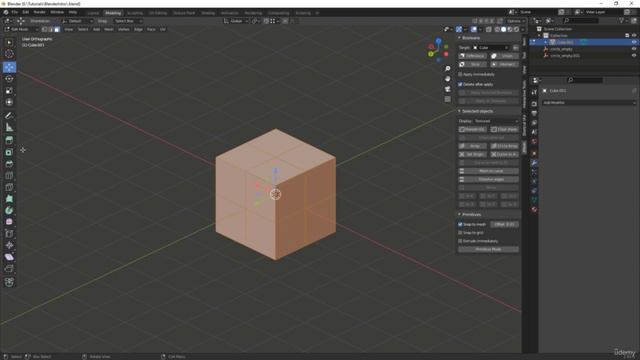Select the Transform tool
The width and height of the screenshot is (640, 360).
click(9, 102)
